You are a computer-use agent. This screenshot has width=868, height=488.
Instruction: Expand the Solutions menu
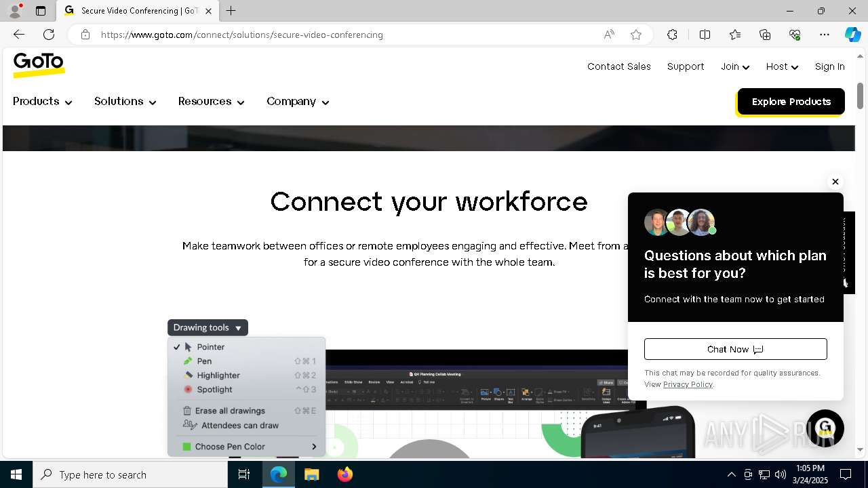point(125,102)
